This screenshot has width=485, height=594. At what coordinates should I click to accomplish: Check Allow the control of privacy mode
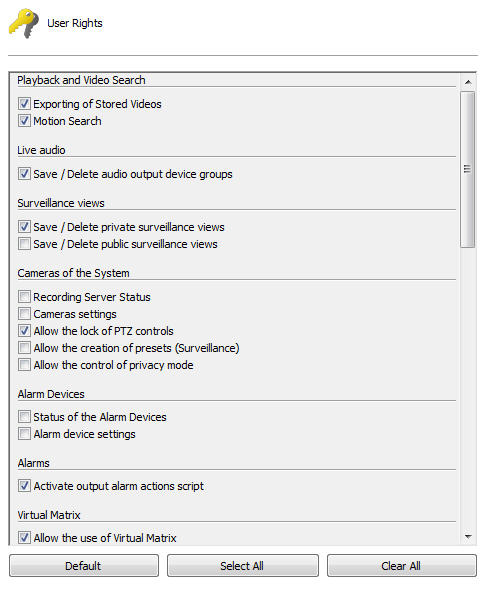coord(24,364)
